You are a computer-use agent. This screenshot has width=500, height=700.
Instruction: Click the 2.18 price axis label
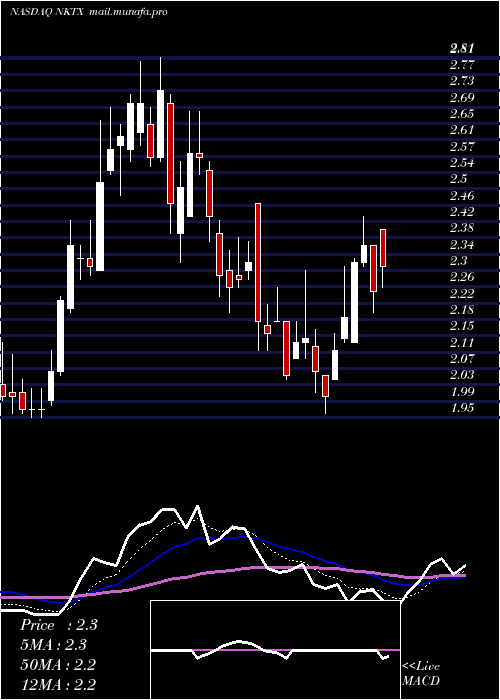pos(462,310)
